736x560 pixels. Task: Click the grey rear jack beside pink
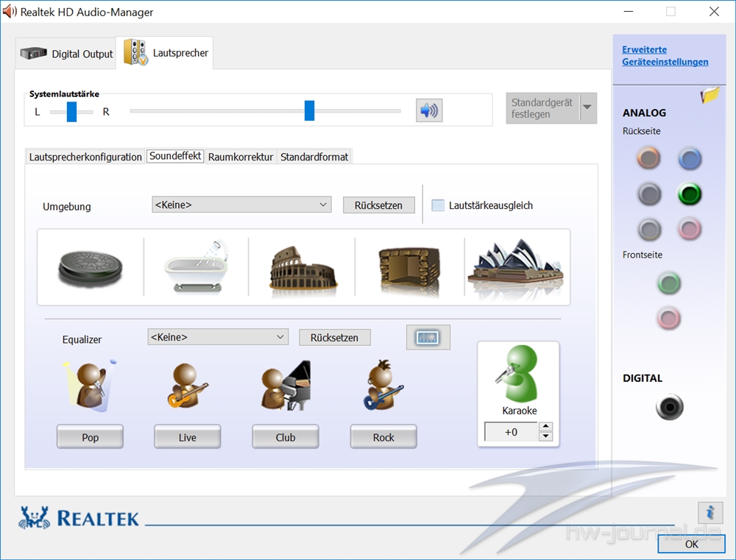(x=649, y=230)
